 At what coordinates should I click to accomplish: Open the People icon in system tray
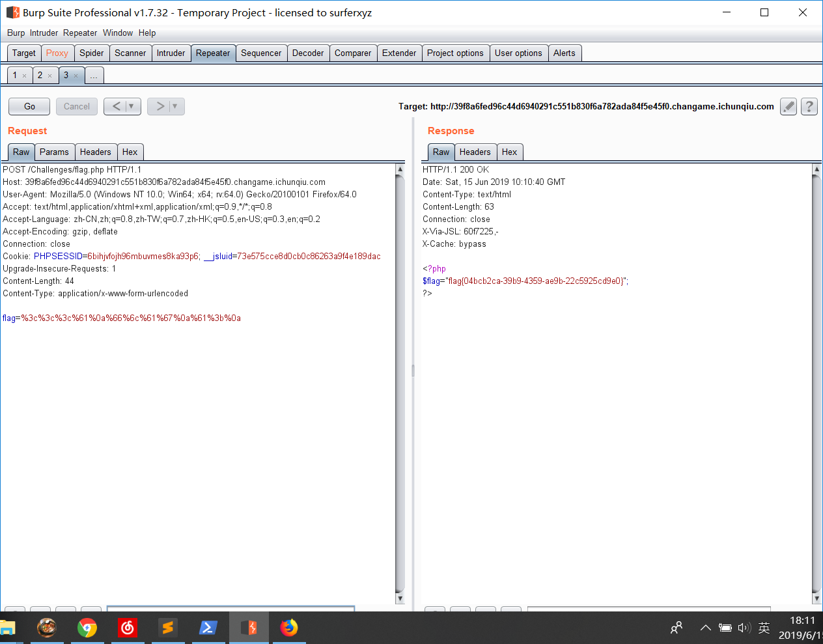click(677, 628)
